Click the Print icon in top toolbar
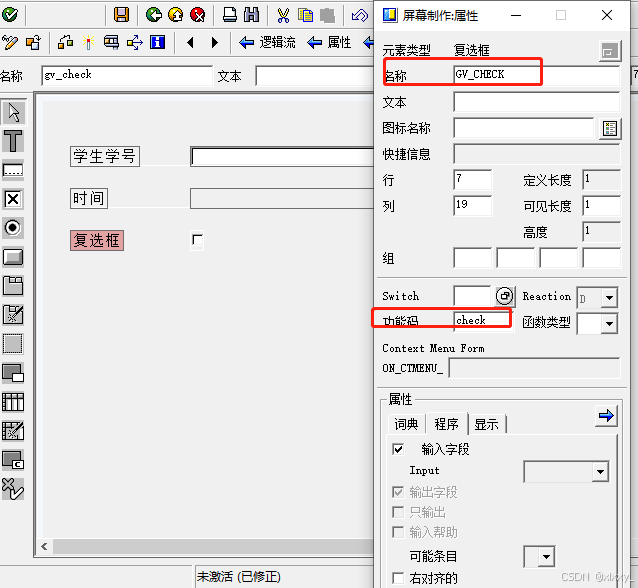This screenshot has width=638, height=588. (x=230, y=15)
